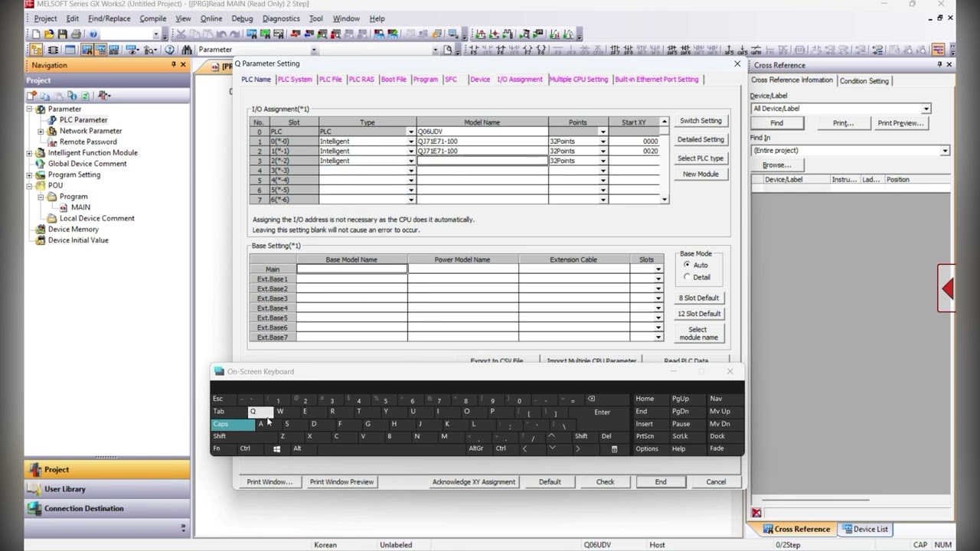Click the Acknowledge XY Assignment button
This screenshot has height=551, width=980.
(474, 482)
